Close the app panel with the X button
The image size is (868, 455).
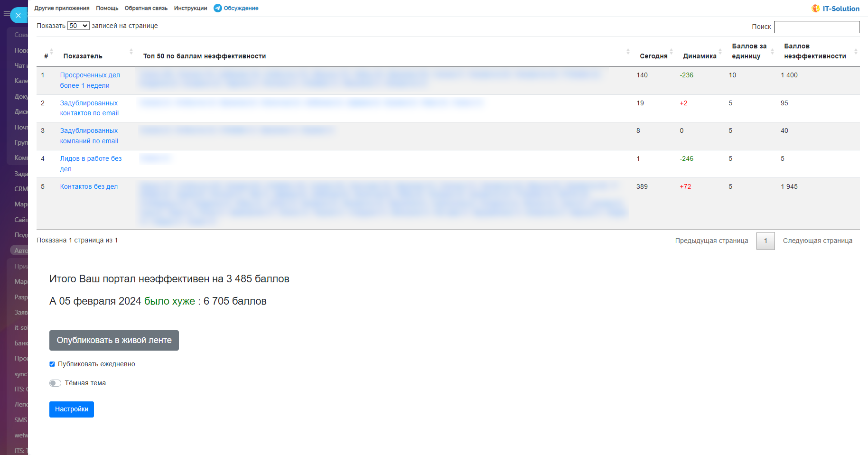(19, 15)
